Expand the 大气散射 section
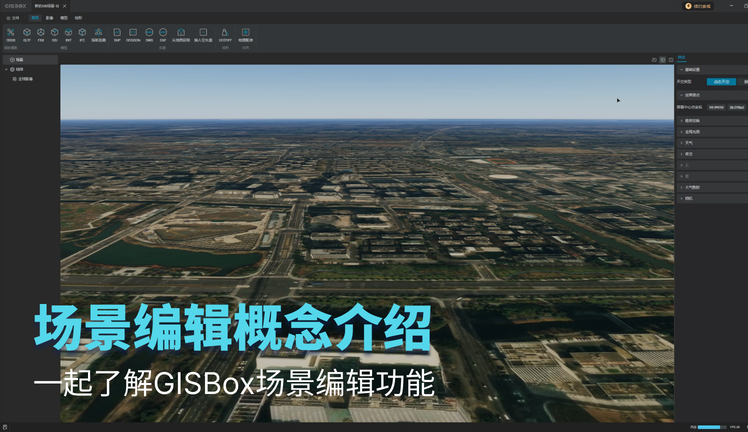 pyautogui.click(x=691, y=187)
